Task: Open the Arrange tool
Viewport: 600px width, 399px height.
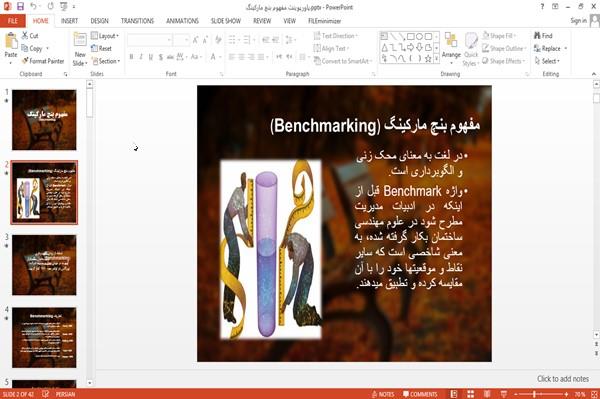Action: coord(451,46)
